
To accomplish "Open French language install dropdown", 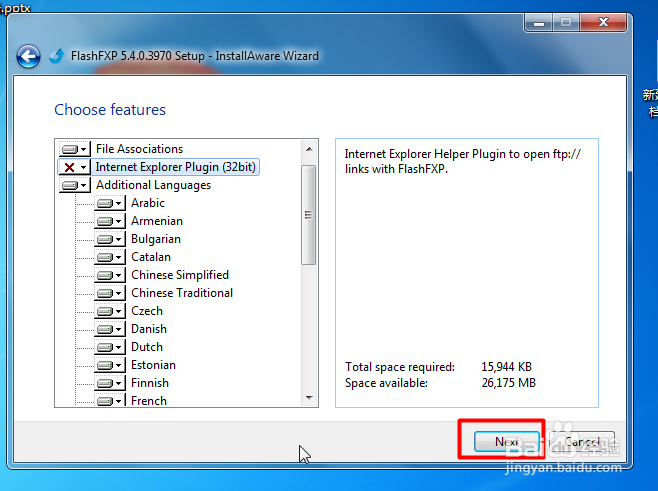I will [110, 400].
